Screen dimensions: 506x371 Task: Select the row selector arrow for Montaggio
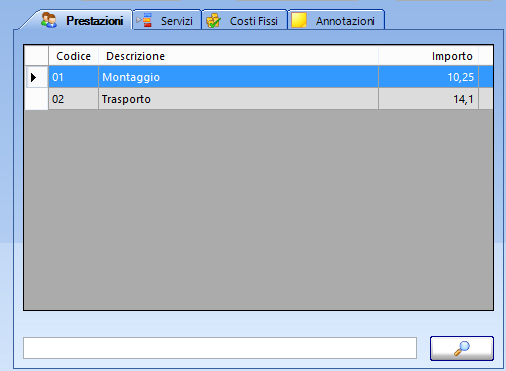point(36,77)
